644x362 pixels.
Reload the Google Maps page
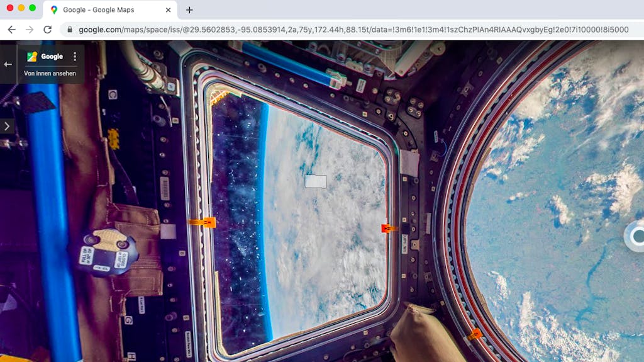48,30
